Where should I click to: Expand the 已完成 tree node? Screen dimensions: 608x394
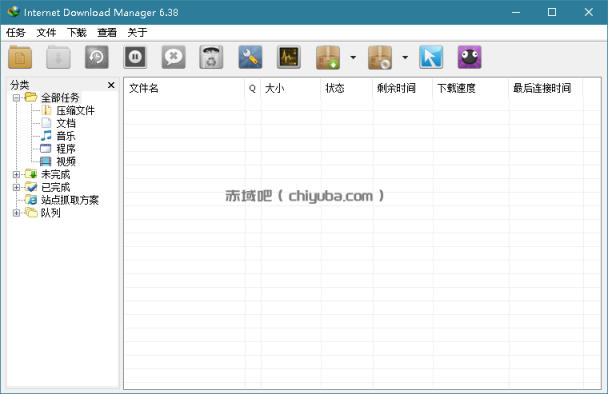[x=16, y=187]
